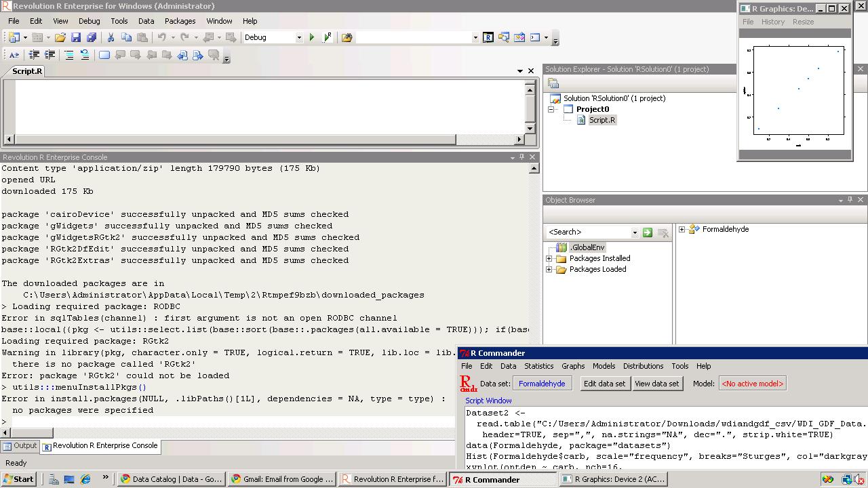Screen dimensions: 868x488
Task: Open the Packages menu
Action: 180,21
